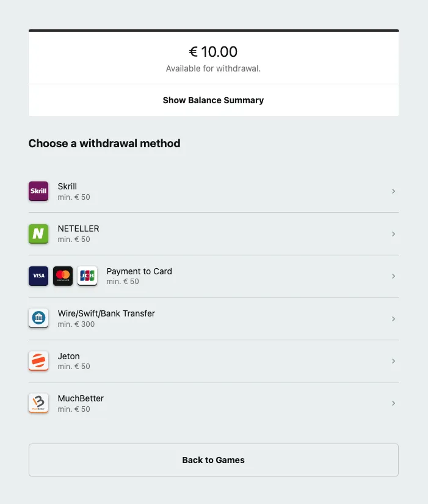Click the Wire/Swift/Bank Transfer chevron arrow
The image size is (428, 504).
393,319
